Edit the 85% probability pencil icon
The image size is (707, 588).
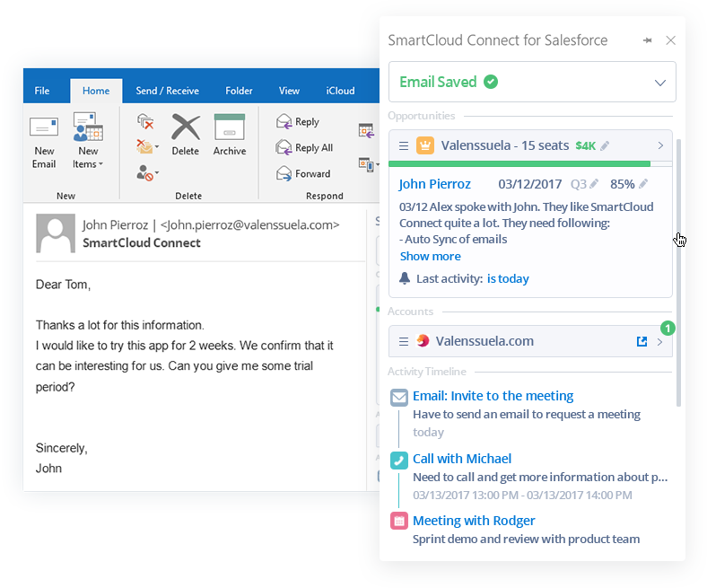click(643, 184)
